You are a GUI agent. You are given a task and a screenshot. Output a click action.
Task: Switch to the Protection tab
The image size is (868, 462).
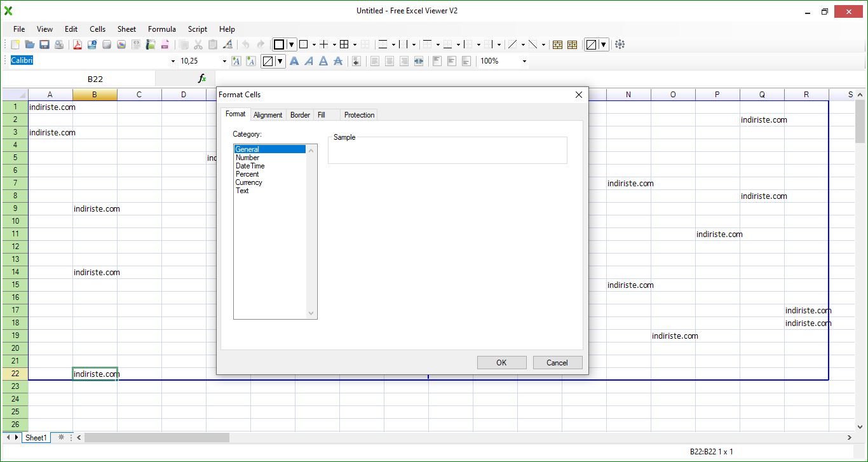coord(359,115)
